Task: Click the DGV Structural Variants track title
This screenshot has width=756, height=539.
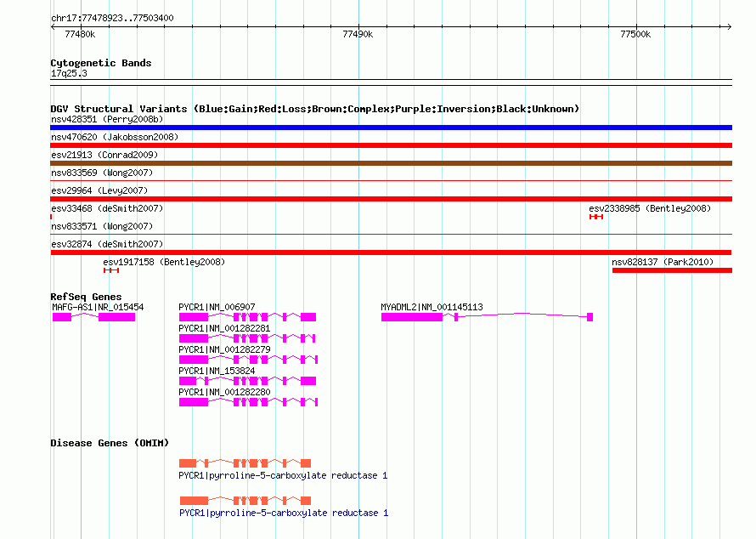Action: point(315,109)
